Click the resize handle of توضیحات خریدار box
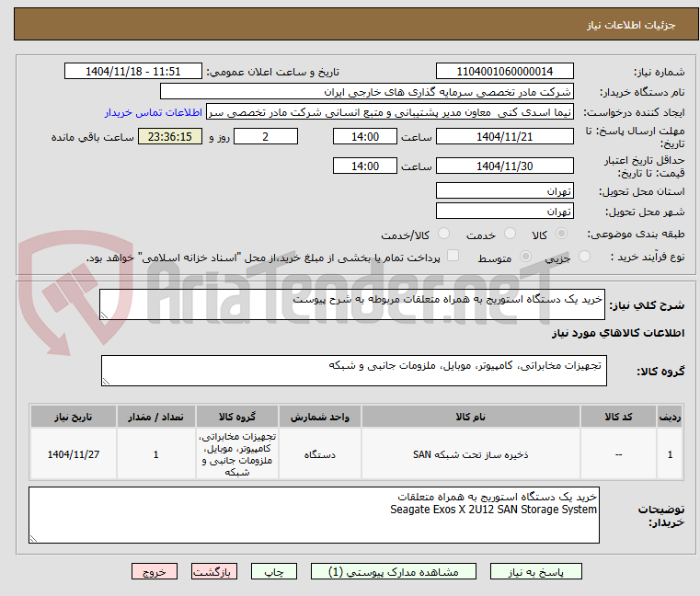This screenshot has width=700, height=596. click(x=33, y=539)
